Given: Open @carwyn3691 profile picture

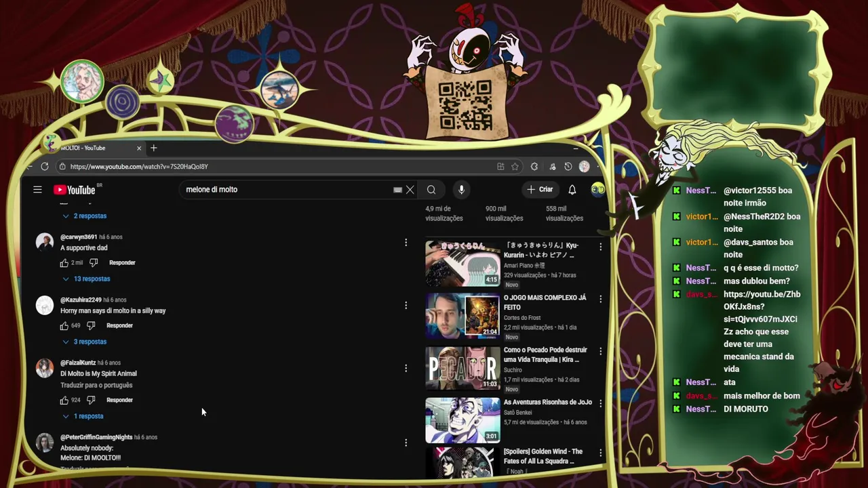Looking at the screenshot, I should click(x=45, y=242).
